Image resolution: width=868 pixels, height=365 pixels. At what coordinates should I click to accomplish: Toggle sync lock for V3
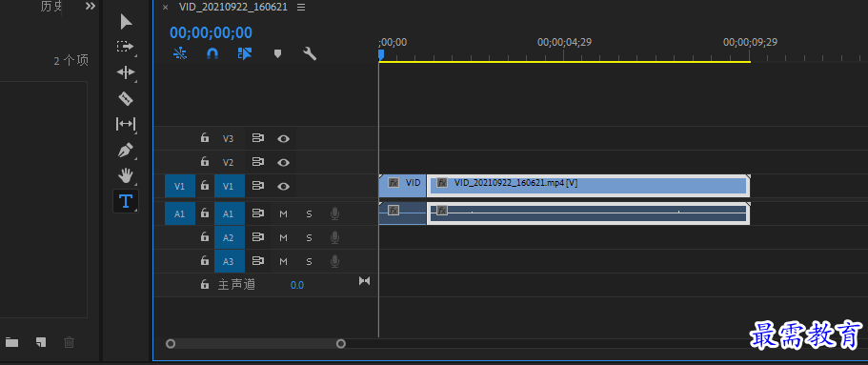pyautogui.click(x=257, y=138)
